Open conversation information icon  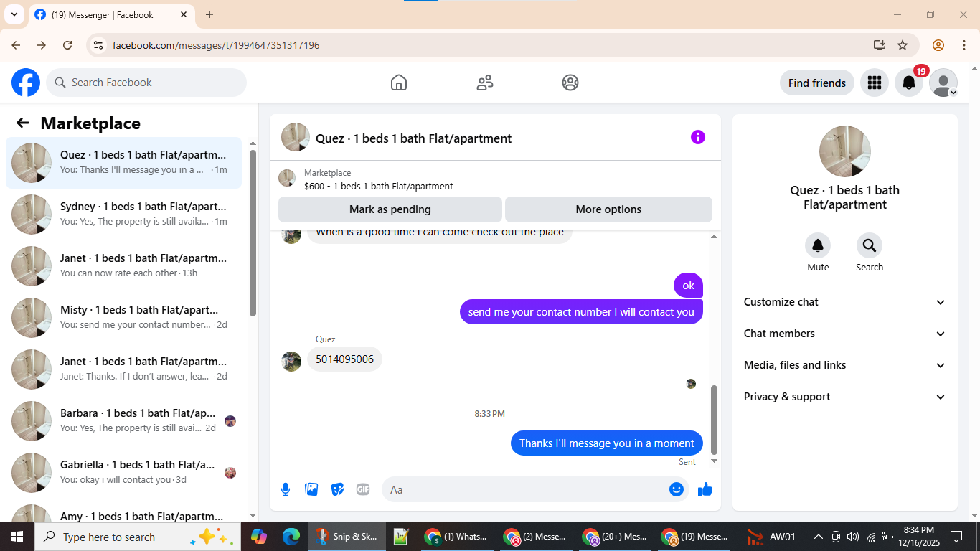[698, 137]
